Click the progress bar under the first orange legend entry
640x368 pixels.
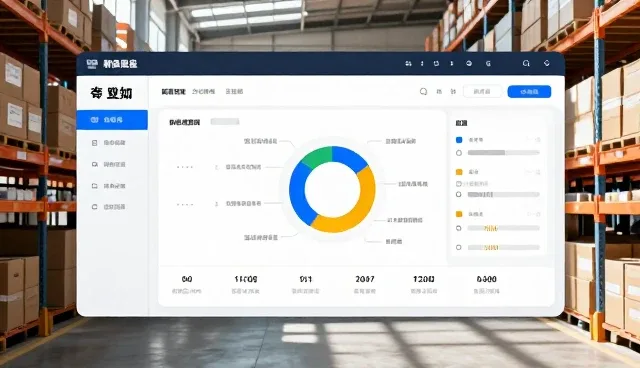tap(504, 195)
